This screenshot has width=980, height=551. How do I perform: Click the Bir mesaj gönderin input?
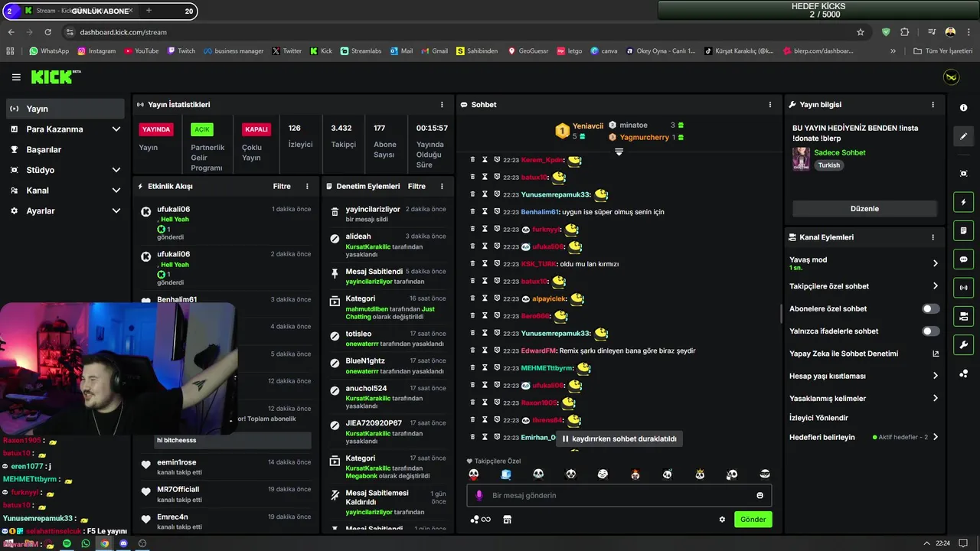coord(619,495)
